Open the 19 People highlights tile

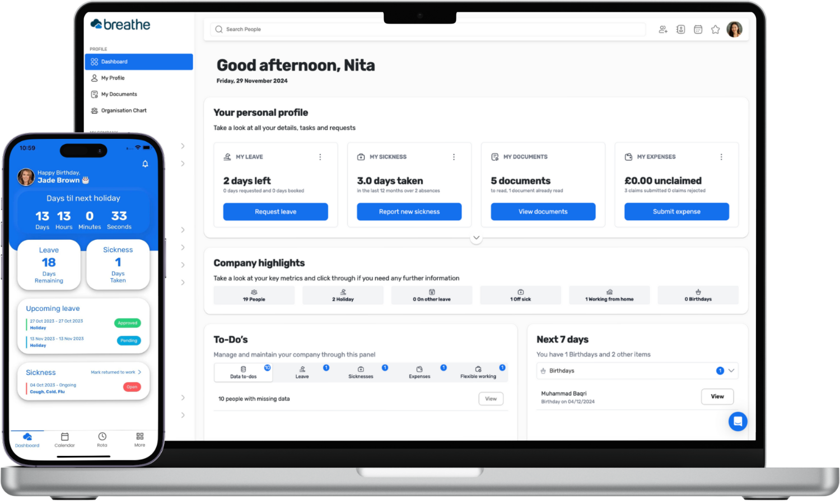(254, 295)
